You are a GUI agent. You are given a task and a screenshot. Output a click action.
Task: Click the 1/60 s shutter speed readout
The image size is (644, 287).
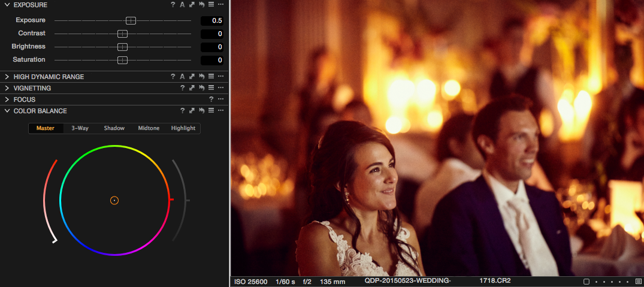click(285, 282)
